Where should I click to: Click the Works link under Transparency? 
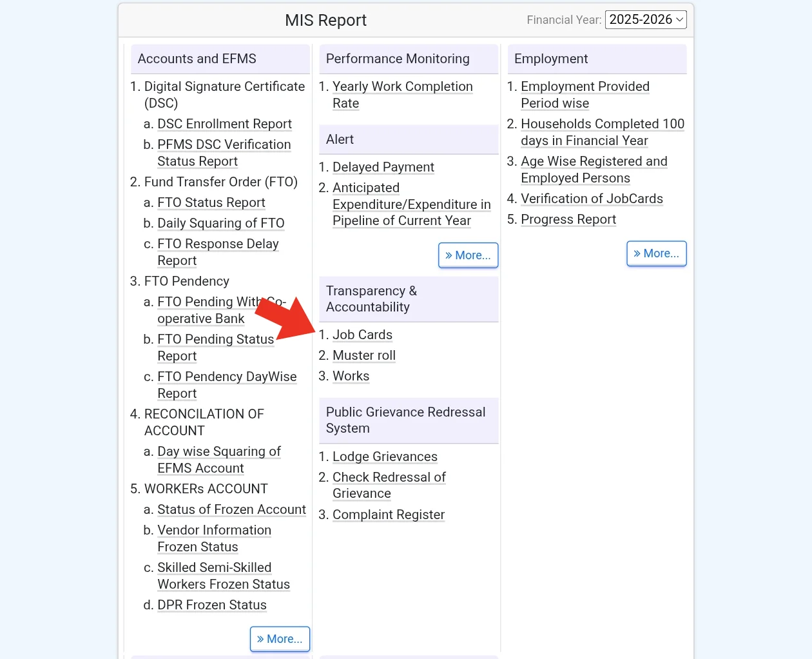pyautogui.click(x=351, y=376)
